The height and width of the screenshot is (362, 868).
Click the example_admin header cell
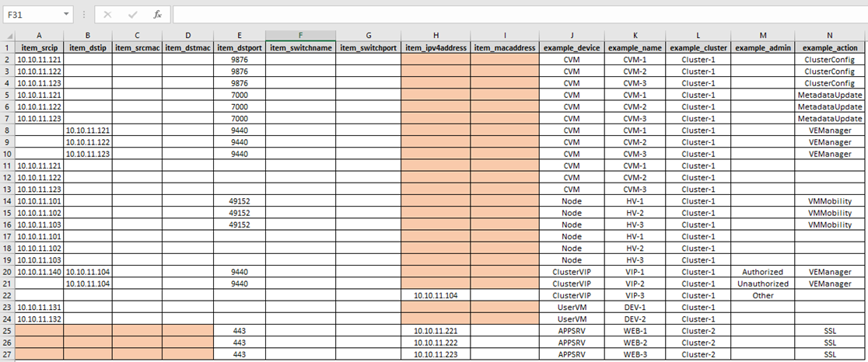(763, 47)
